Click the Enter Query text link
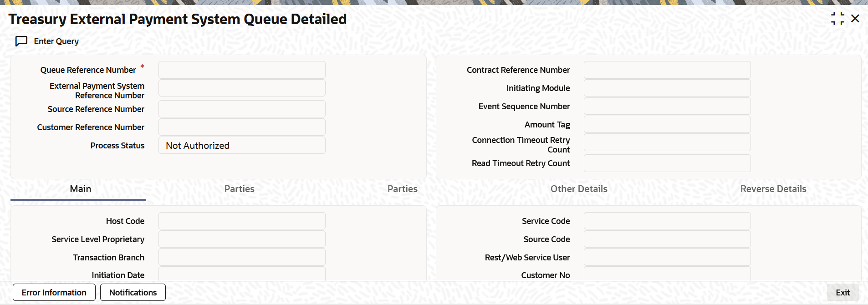868x305 pixels. (x=56, y=41)
